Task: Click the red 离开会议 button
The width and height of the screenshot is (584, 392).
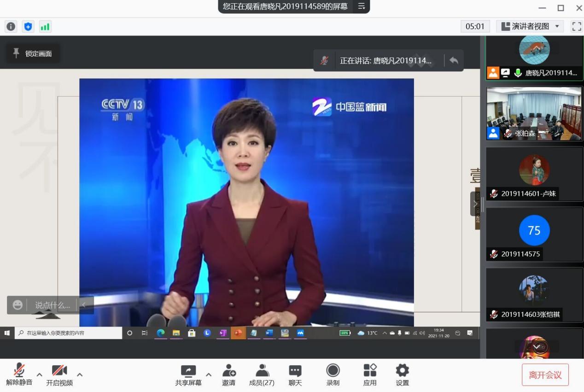Action: click(x=545, y=374)
